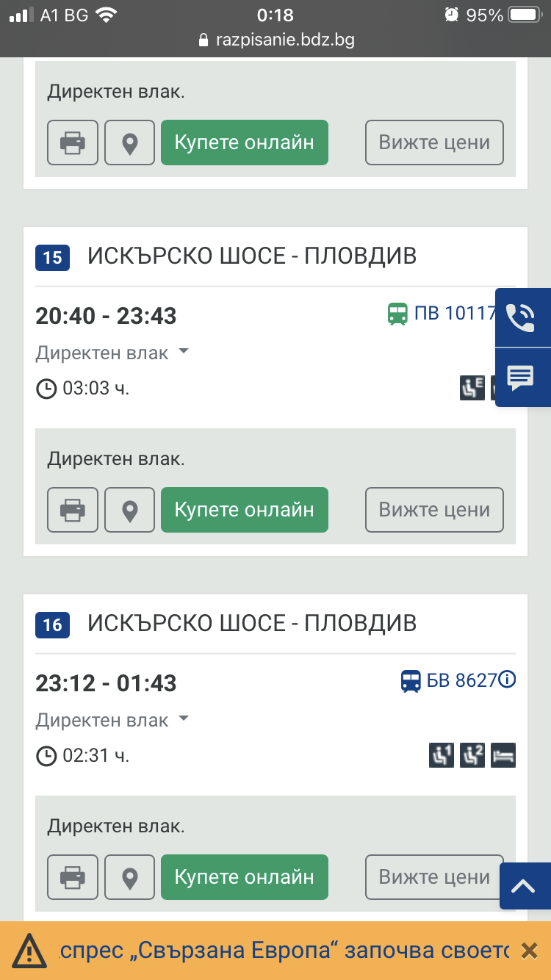Open the chat message floating icon

pyautogui.click(x=522, y=378)
